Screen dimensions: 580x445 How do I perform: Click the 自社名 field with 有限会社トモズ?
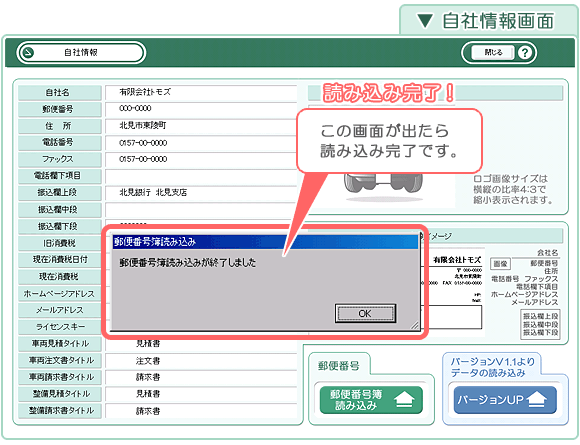[201, 92]
